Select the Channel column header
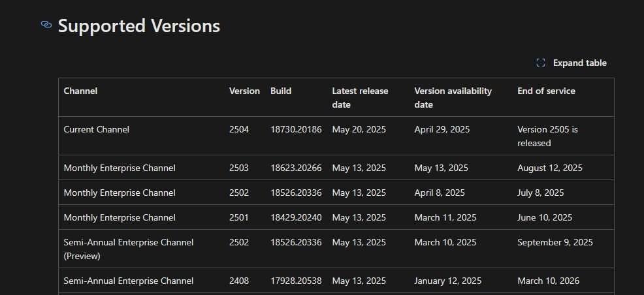The width and height of the screenshot is (644, 295). (x=80, y=91)
